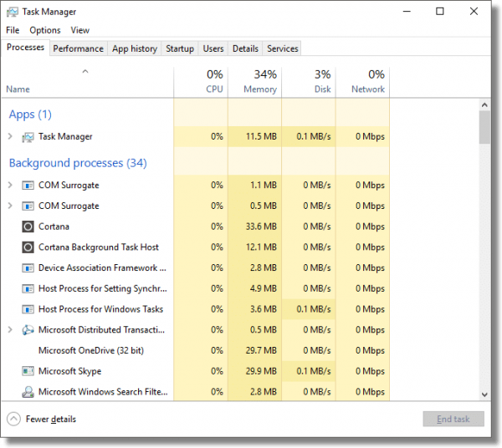Click the 33.6 MB Cortana memory cell
The image size is (502, 448).
tap(255, 227)
